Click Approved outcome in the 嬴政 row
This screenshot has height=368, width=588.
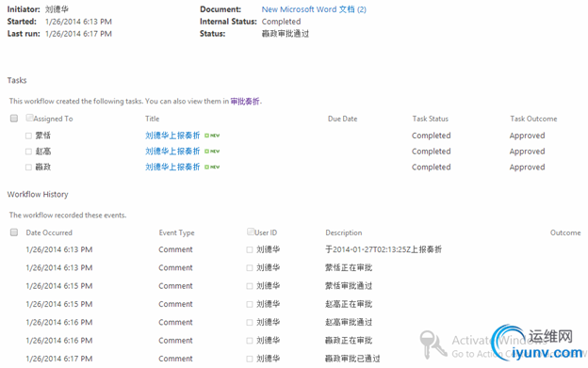click(527, 167)
